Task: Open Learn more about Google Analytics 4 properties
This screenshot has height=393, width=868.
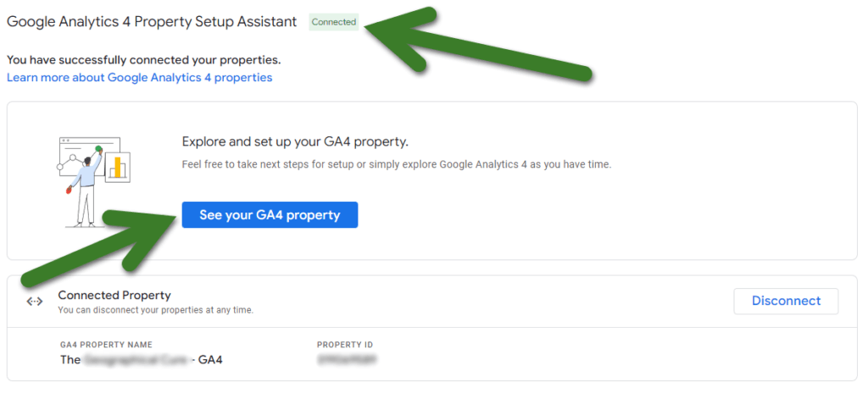Action: coord(140,77)
